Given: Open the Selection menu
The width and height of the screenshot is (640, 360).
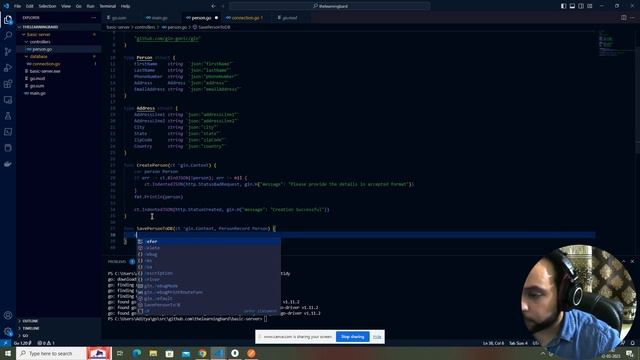Looking at the screenshot, I should pos(47,6).
